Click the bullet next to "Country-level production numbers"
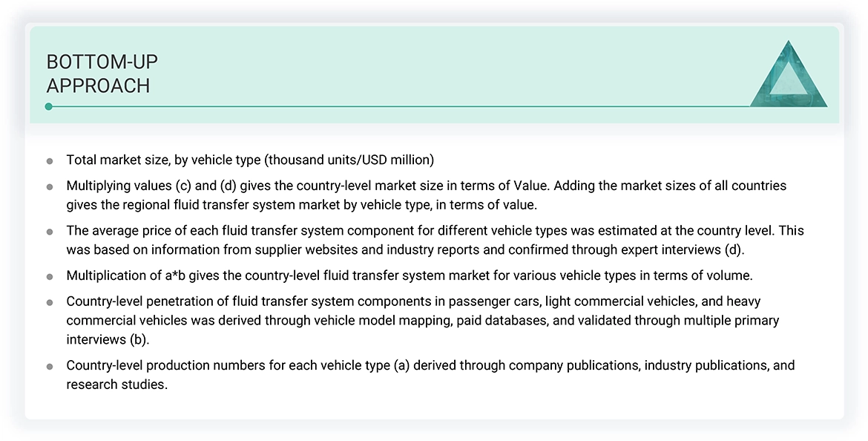Viewport: 868px width, 441px height. pos(50,367)
